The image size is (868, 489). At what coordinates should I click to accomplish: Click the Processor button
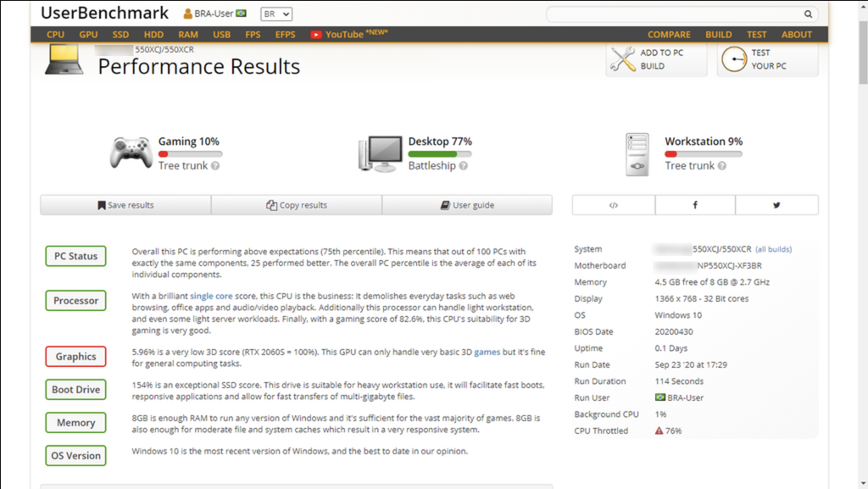[75, 300]
